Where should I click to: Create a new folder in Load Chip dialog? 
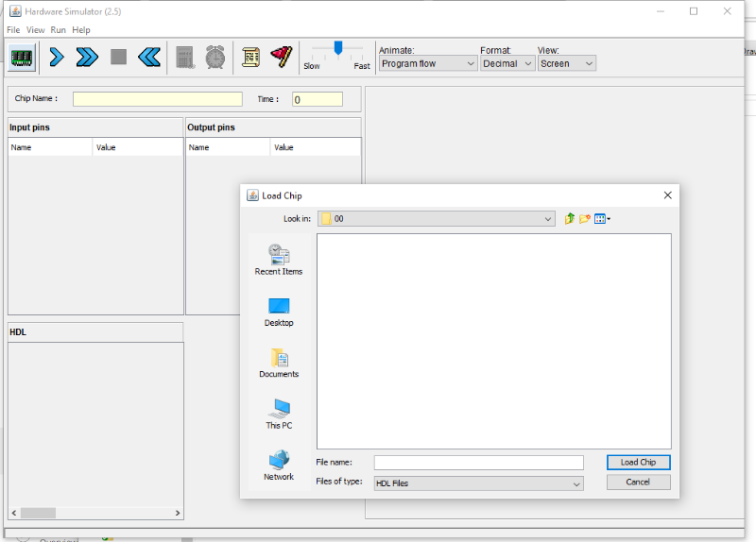point(585,219)
